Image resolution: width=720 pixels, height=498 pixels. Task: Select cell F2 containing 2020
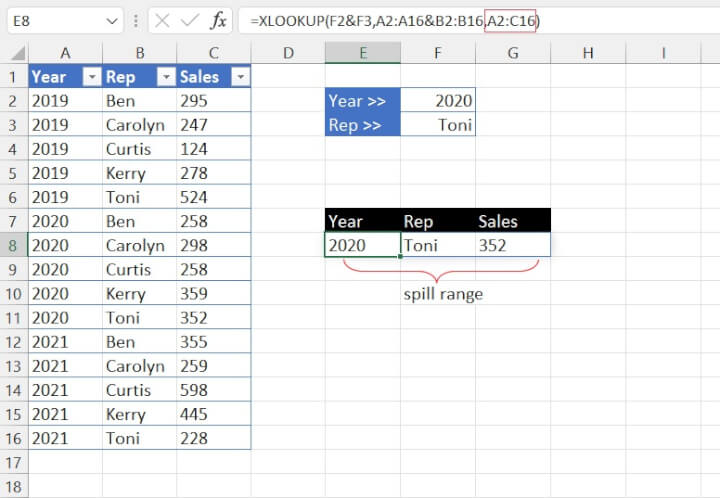(x=438, y=100)
